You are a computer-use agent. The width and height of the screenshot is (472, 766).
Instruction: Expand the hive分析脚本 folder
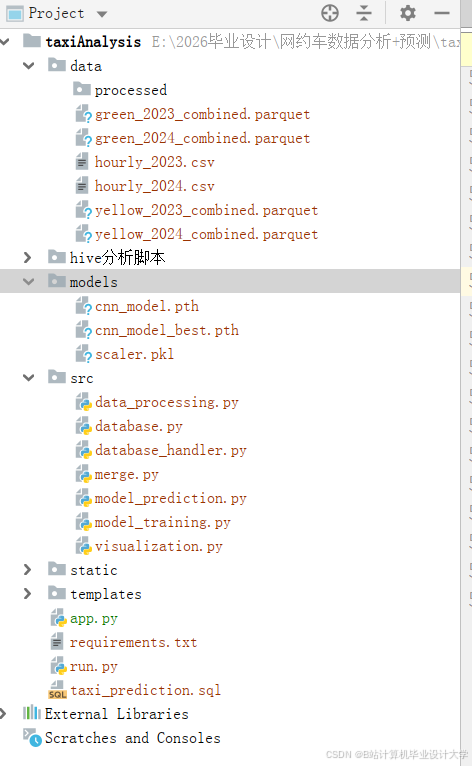click(x=28, y=257)
